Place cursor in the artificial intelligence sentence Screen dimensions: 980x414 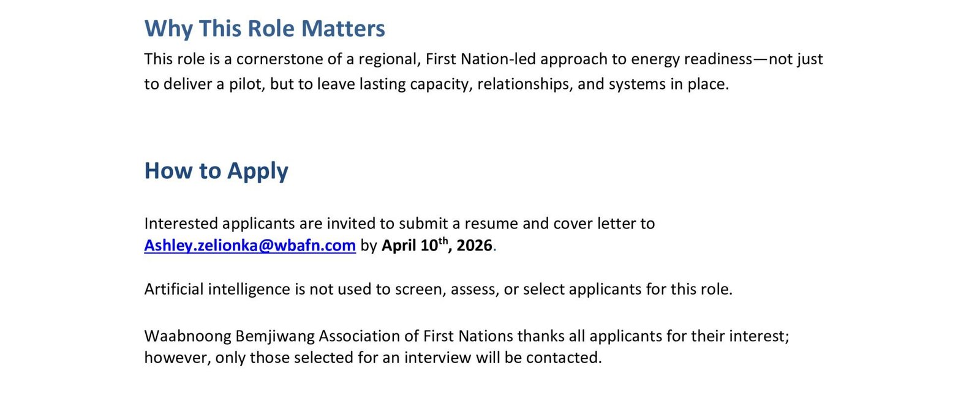click(438, 289)
